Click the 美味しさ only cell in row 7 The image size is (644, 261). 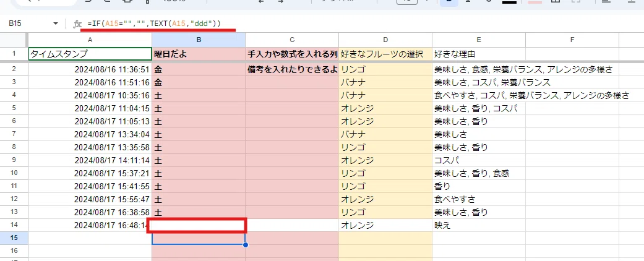click(478, 135)
